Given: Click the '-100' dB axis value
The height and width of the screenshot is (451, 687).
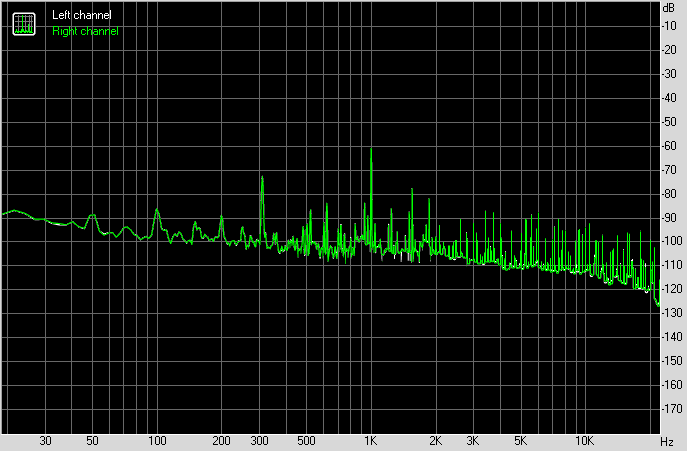Looking at the screenshot, I should (672, 241).
